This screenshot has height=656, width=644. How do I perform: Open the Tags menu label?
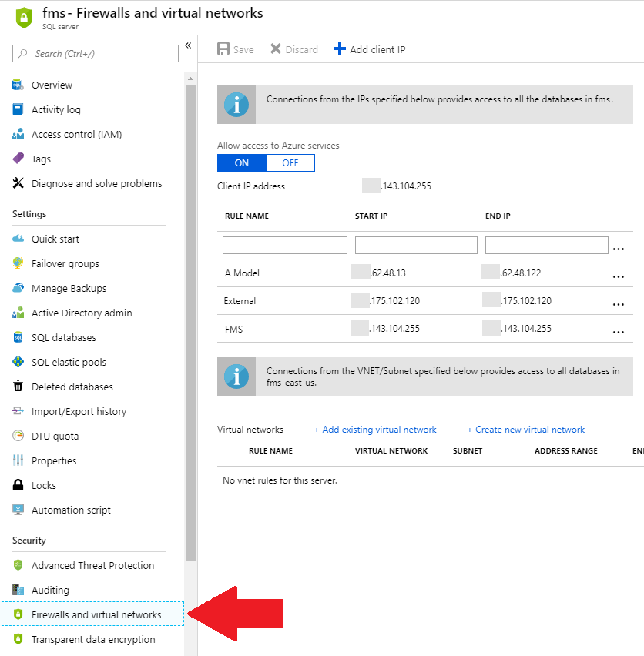click(41, 159)
